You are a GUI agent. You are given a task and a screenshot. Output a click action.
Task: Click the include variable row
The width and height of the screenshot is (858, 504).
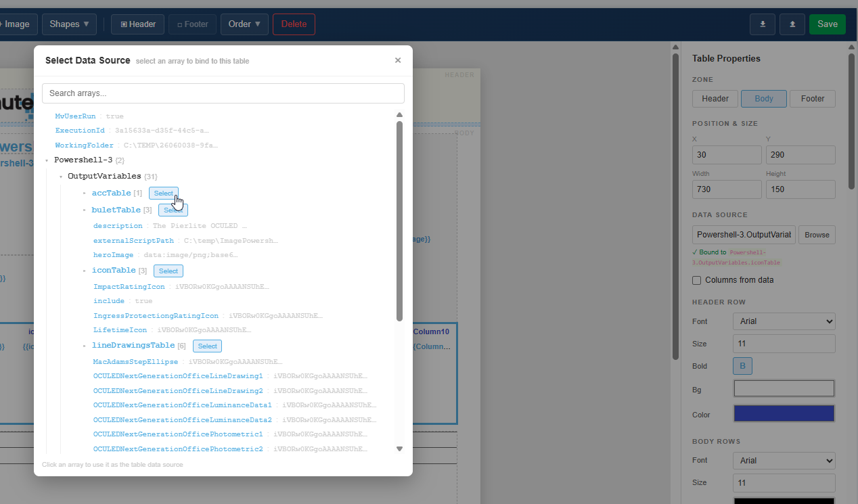tap(122, 301)
